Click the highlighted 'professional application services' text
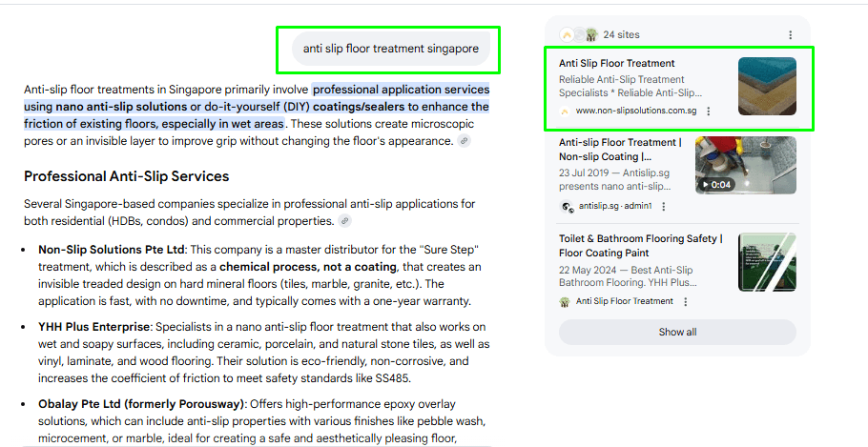Image resolution: width=868 pixels, height=447 pixels. point(401,91)
